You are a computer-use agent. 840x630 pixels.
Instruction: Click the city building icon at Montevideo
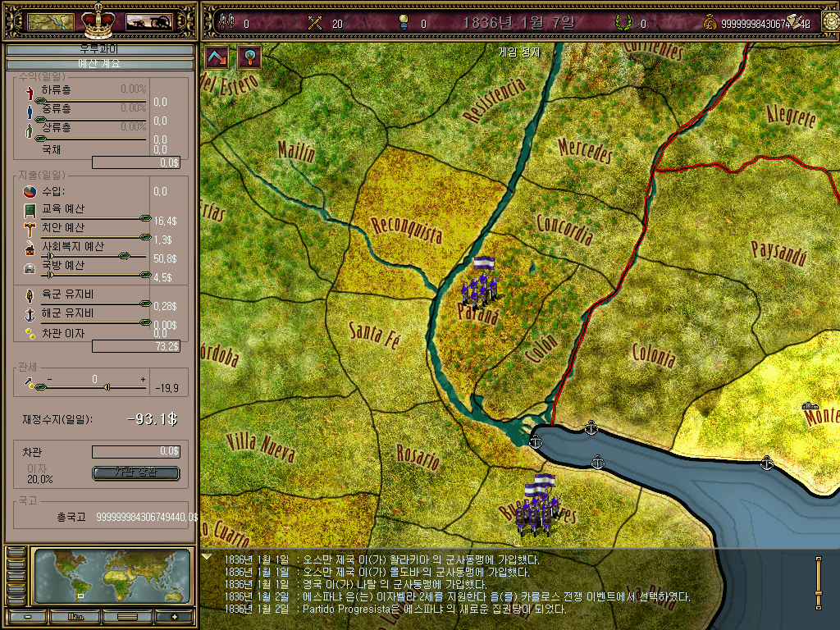click(x=810, y=407)
